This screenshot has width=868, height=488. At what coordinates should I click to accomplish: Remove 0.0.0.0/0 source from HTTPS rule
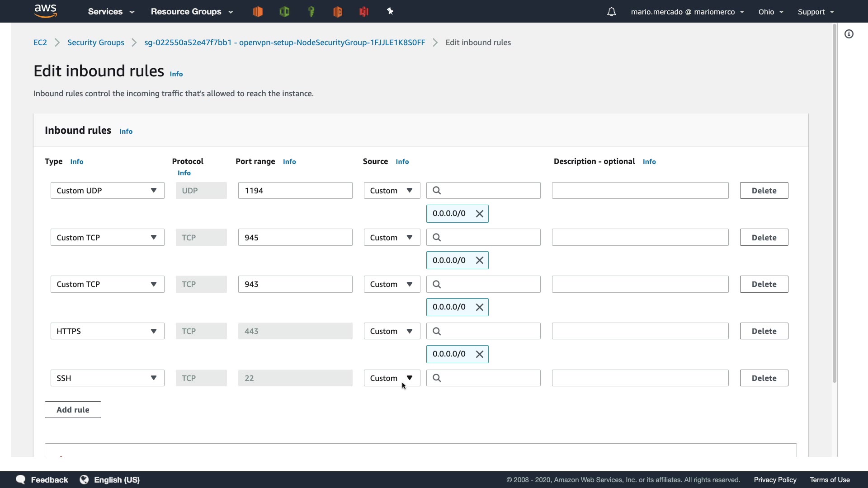(x=480, y=354)
